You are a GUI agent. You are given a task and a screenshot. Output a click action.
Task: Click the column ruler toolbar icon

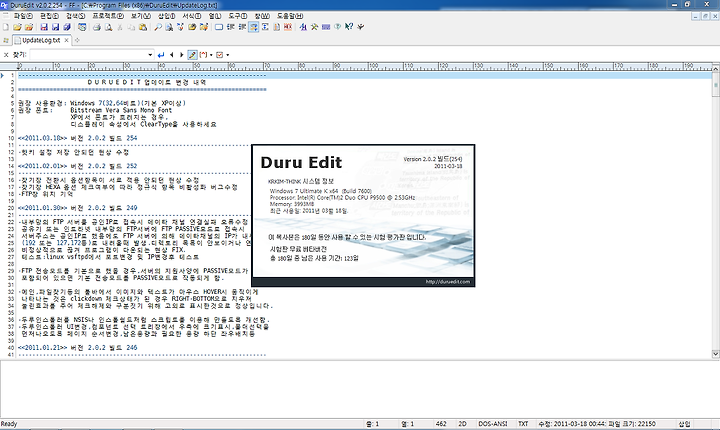[276, 27]
